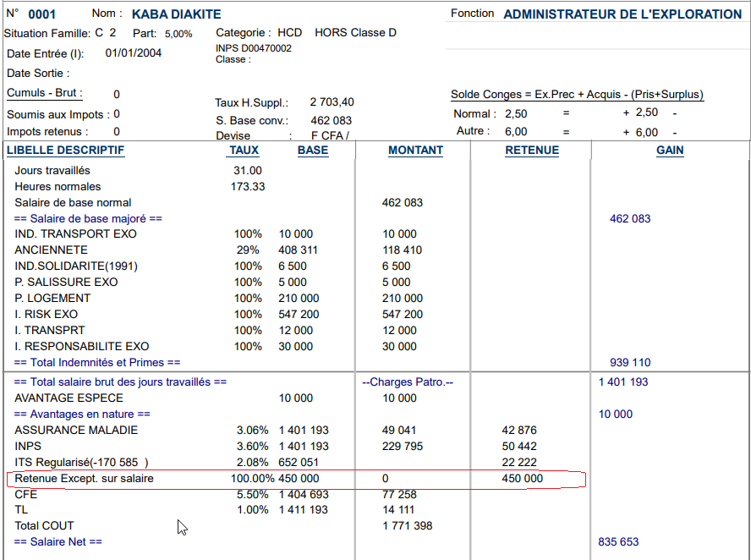Image resolution: width=751 pixels, height=560 pixels.
Task: Select the GAIN column header
Action: [670, 151]
